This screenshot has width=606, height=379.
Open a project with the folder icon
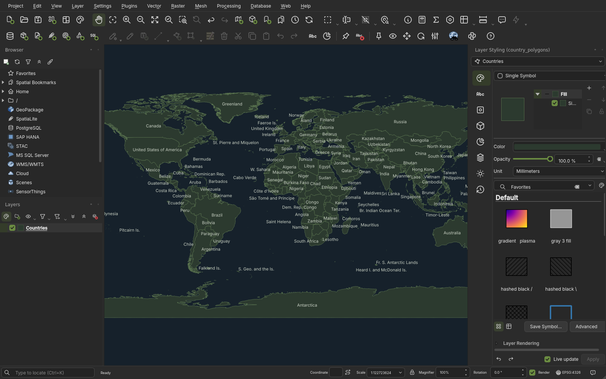[24, 20]
